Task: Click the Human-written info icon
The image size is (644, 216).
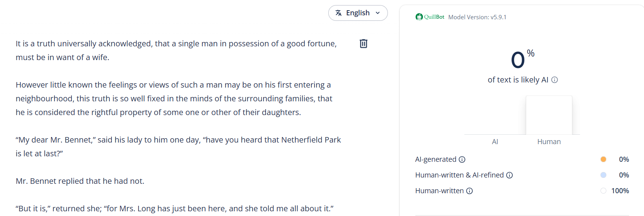Action: [469, 191]
